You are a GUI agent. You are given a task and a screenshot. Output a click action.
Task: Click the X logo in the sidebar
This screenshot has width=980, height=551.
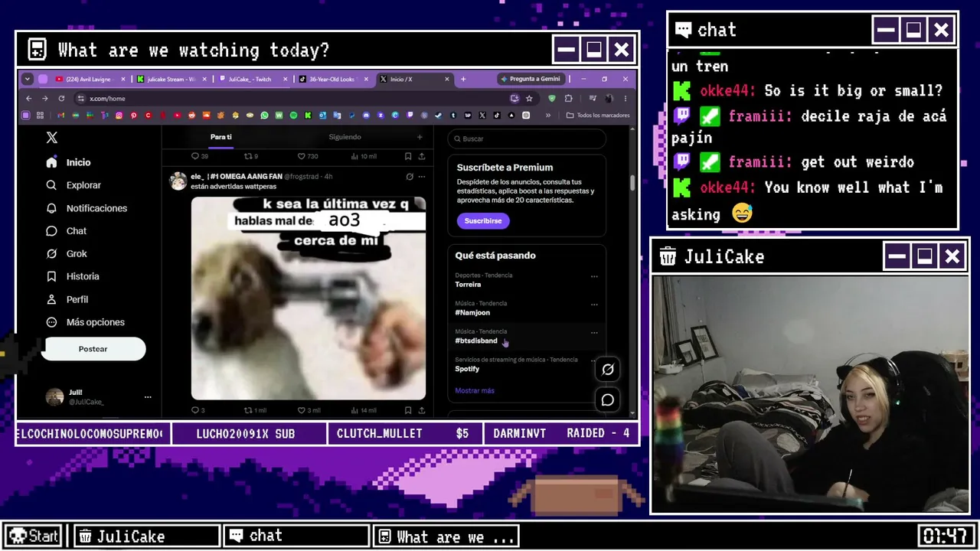coord(51,138)
